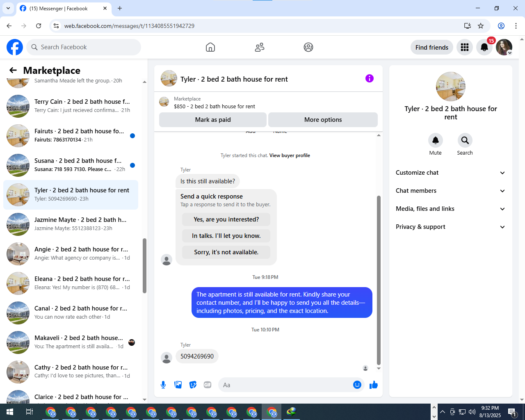Viewport: 525px width, 420px height.
Task: Record a voice clip microphone icon
Action: point(163,385)
